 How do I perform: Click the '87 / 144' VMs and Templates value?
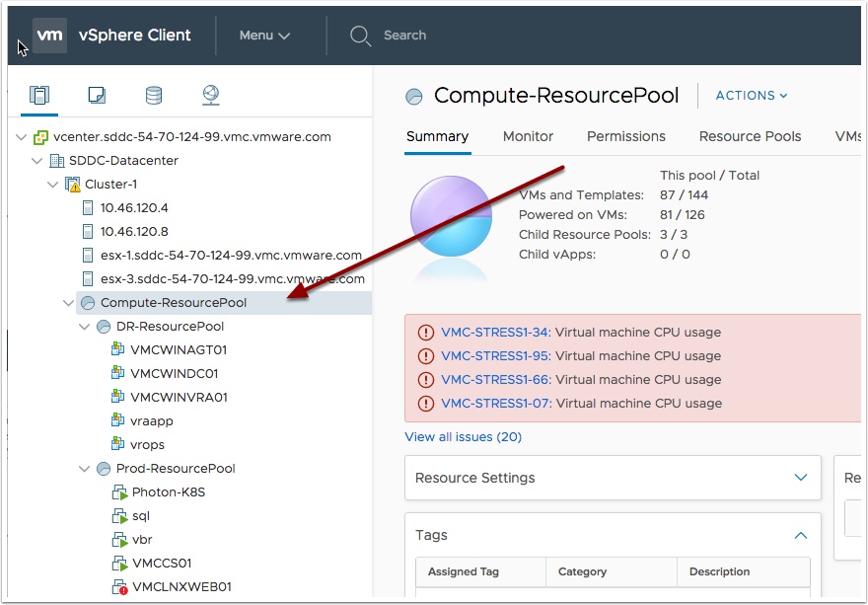[x=684, y=195]
